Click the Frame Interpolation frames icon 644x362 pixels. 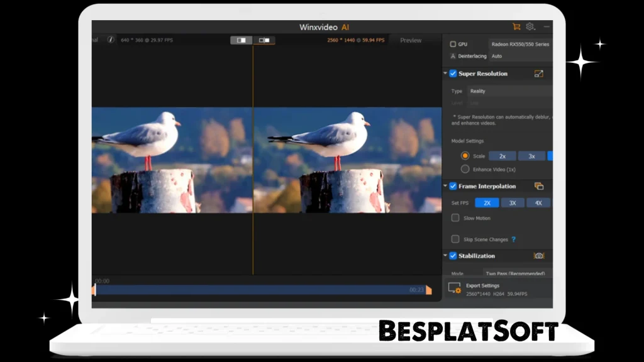pos(538,186)
